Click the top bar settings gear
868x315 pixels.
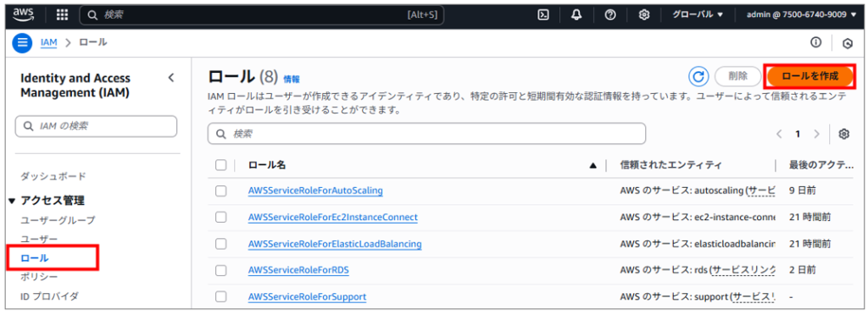644,15
